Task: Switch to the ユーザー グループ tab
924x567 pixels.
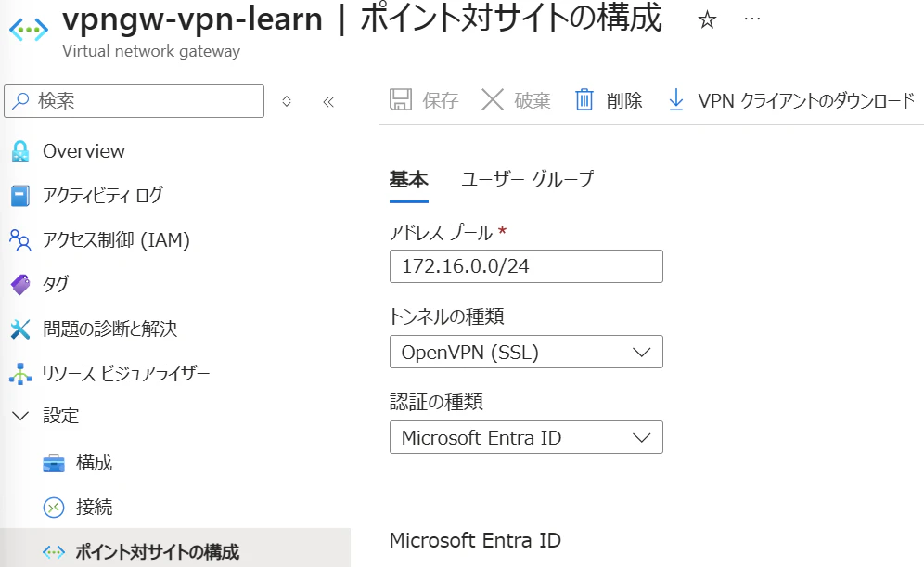Action: pyautogui.click(x=527, y=179)
